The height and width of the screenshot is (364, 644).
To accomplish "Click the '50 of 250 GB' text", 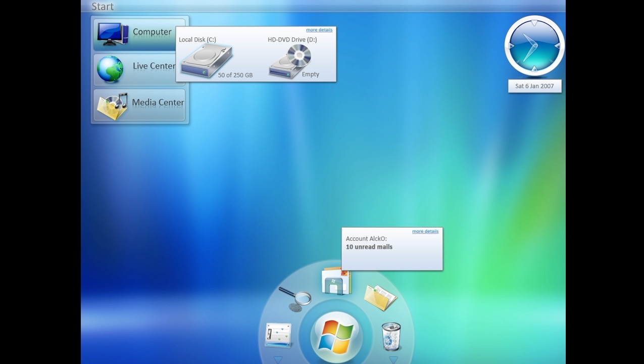I will tap(235, 75).
